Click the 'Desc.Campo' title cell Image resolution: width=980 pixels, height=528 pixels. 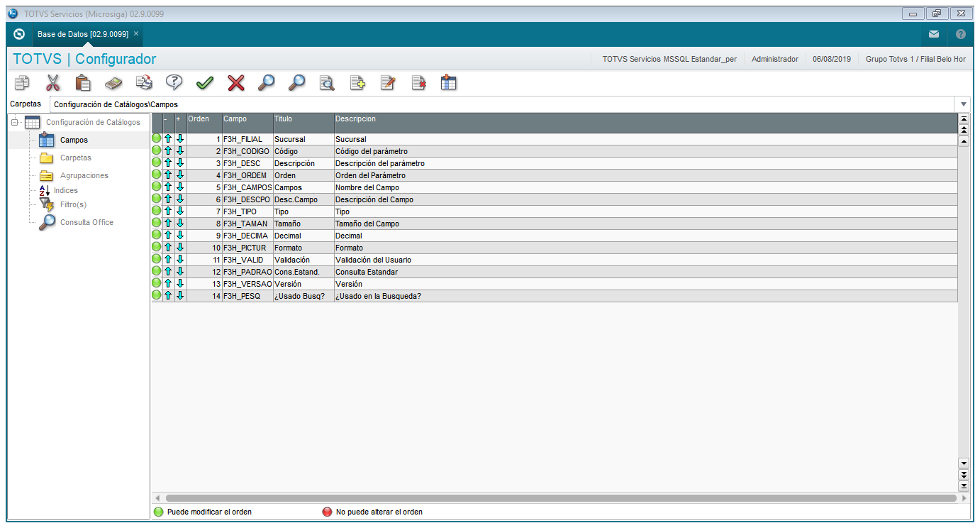click(304, 199)
